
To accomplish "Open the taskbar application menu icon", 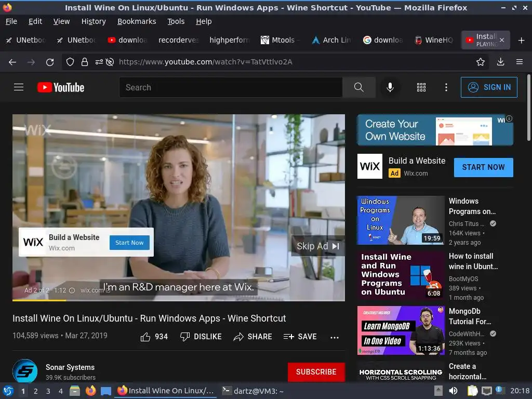I will [x=8, y=391].
